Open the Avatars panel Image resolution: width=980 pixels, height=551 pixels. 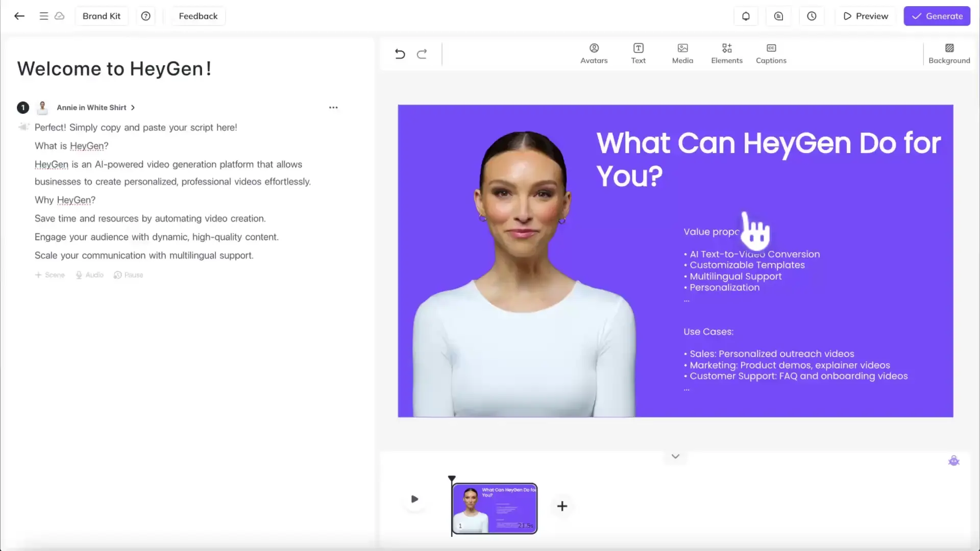click(594, 54)
